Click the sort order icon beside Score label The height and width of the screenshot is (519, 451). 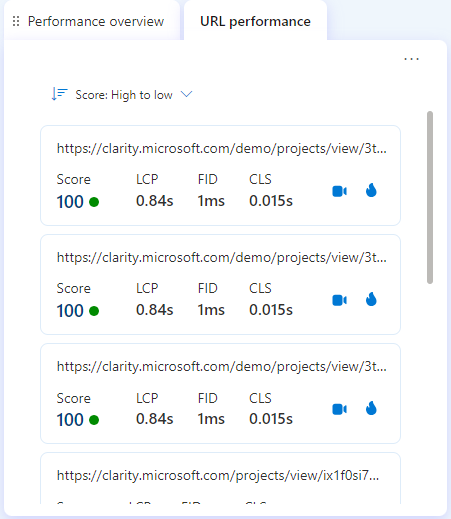point(59,94)
